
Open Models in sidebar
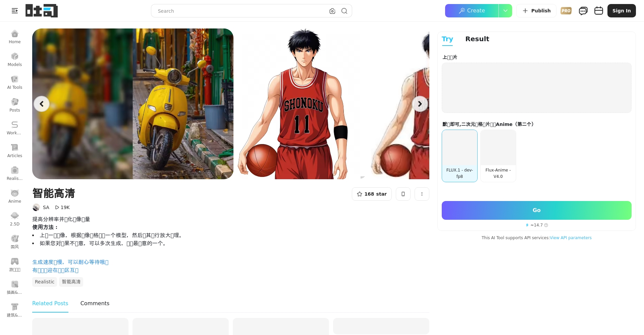[x=15, y=60]
